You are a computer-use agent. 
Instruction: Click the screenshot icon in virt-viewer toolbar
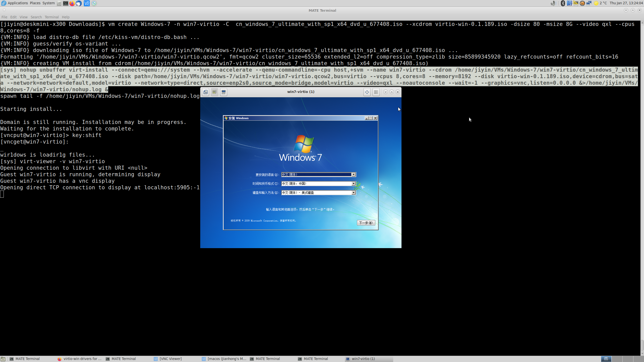pyautogui.click(x=206, y=92)
